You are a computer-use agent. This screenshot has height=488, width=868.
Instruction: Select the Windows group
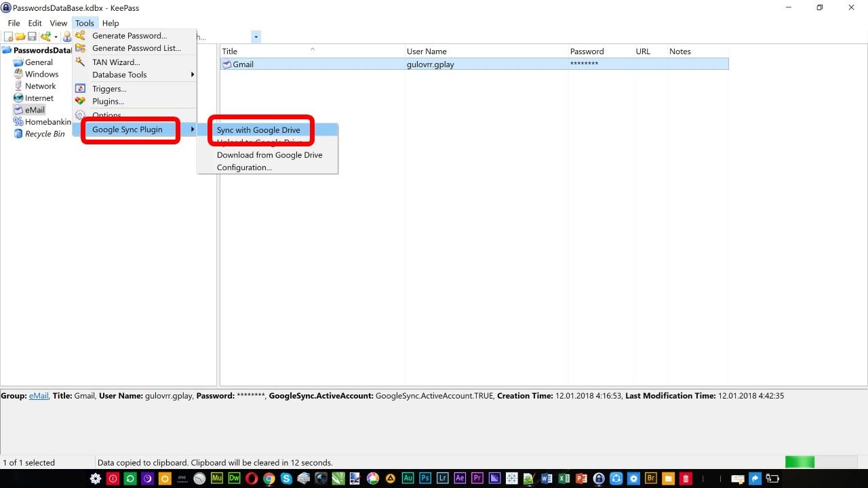pos(41,74)
